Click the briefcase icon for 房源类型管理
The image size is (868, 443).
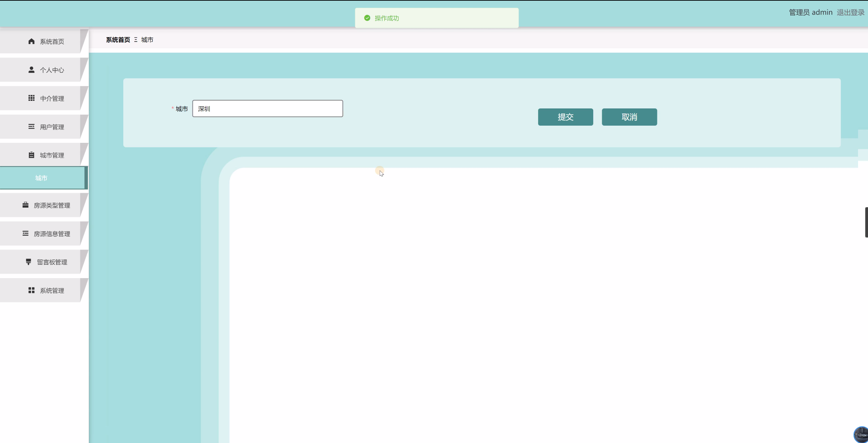point(25,205)
